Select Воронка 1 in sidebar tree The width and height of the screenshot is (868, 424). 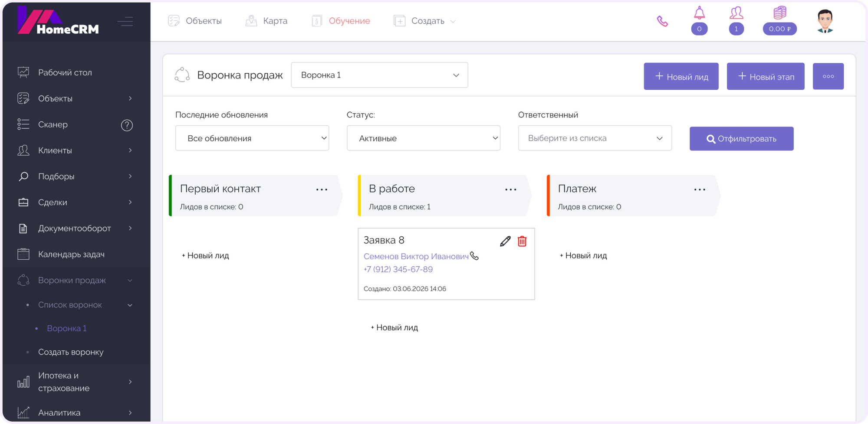point(67,329)
